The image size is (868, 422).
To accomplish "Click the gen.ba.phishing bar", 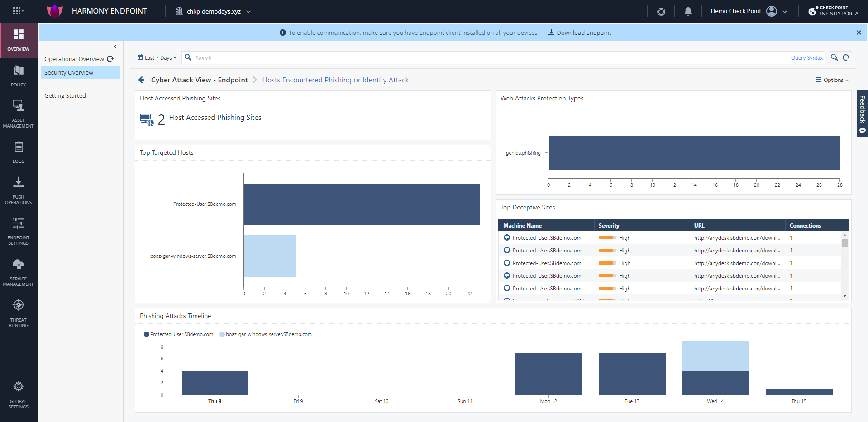I will [x=694, y=153].
